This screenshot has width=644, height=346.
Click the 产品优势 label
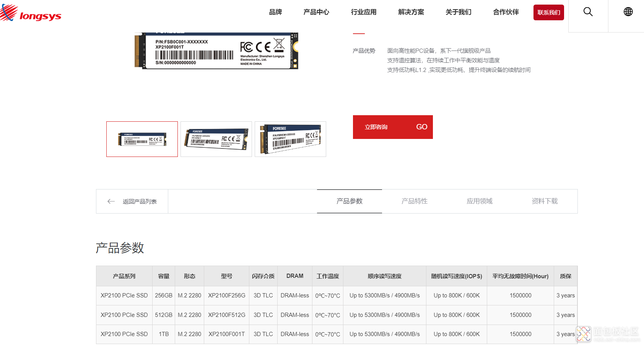tap(364, 51)
